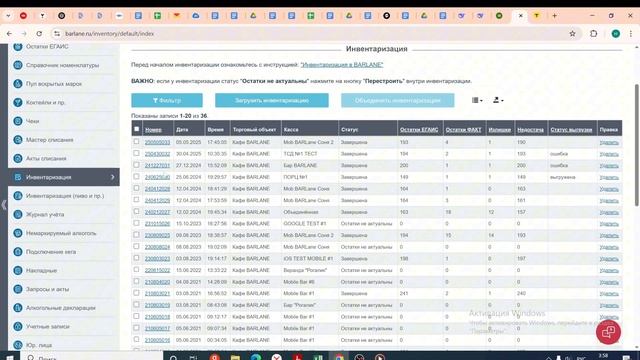The width and height of the screenshot is (640, 360).
Task: Open the tab search dropdown arrow
Action: (x=8, y=16)
